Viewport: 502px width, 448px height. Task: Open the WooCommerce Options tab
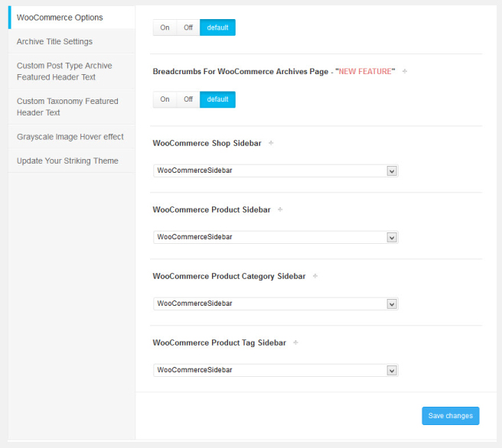[x=71, y=18]
